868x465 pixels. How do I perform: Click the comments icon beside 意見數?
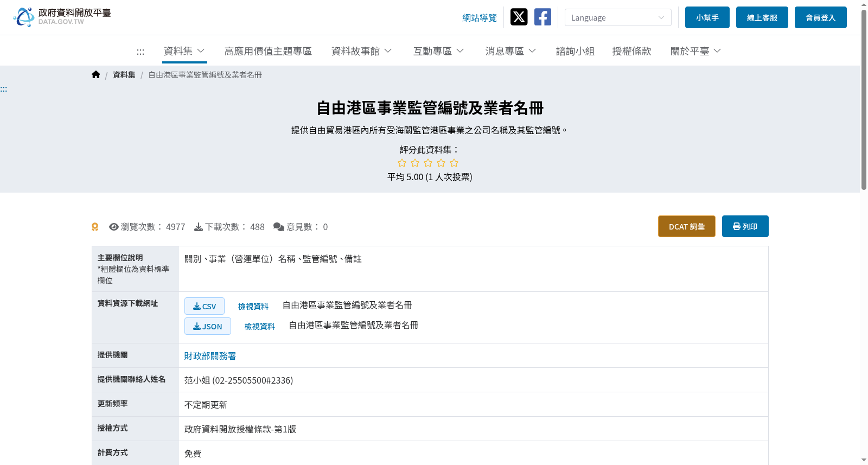click(279, 227)
